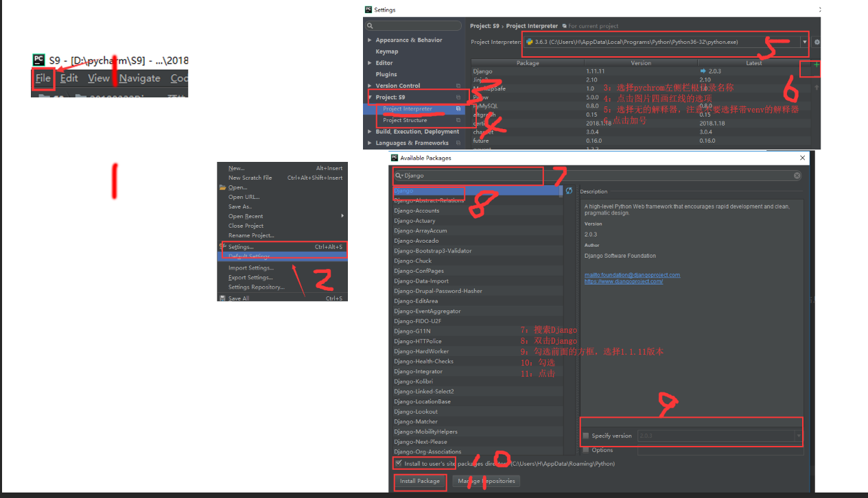Reload the available packages list
The width and height of the screenshot is (868, 498).
(x=569, y=191)
